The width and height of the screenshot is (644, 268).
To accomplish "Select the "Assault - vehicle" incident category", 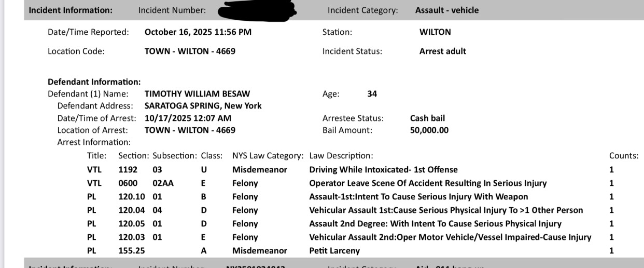I will [x=447, y=10].
